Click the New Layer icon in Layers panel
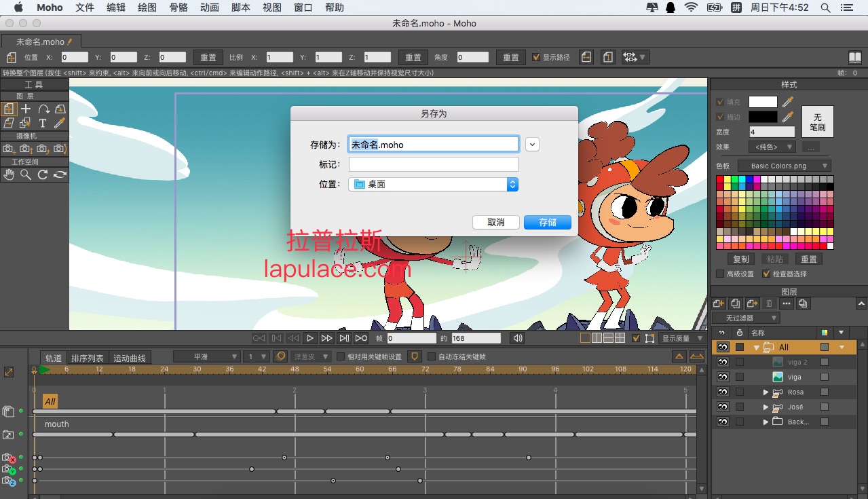The image size is (868, 499). tap(719, 303)
